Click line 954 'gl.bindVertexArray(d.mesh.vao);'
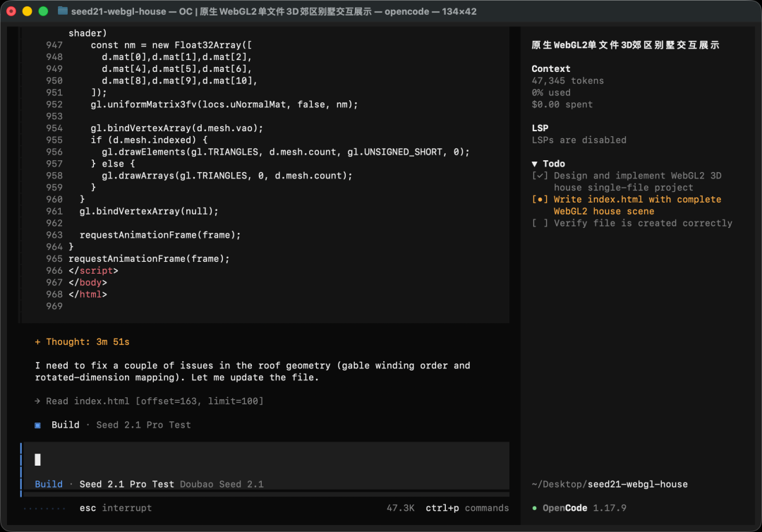This screenshot has width=762, height=532. pyautogui.click(x=177, y=128)
